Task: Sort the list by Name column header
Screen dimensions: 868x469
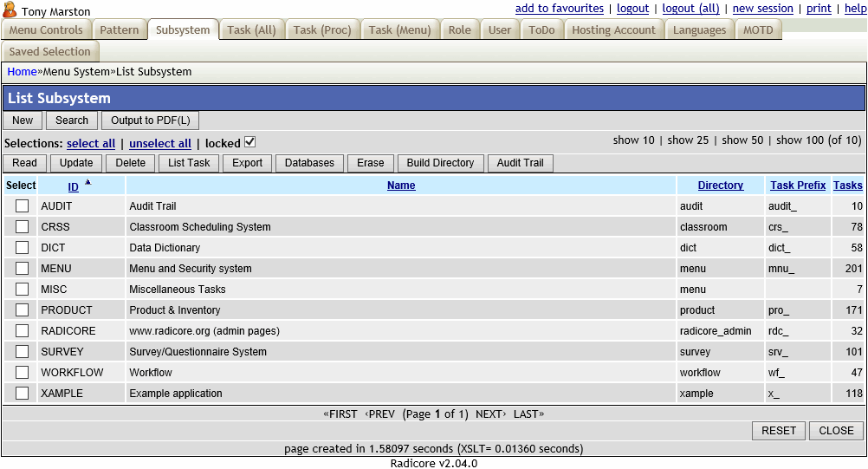Action: tap(401, 186)
